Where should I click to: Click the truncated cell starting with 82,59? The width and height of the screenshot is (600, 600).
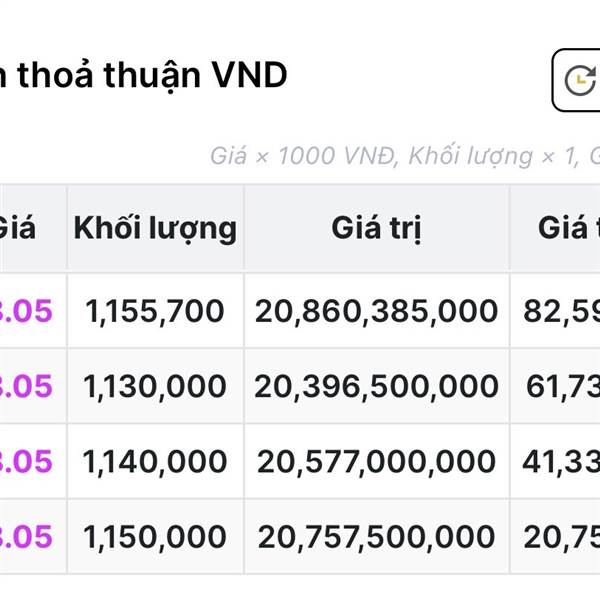561,311
